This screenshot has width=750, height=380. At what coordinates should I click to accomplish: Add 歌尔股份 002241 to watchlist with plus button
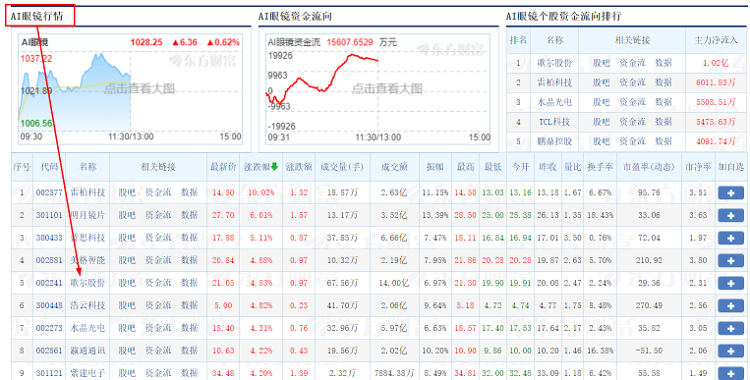(730, 283)
